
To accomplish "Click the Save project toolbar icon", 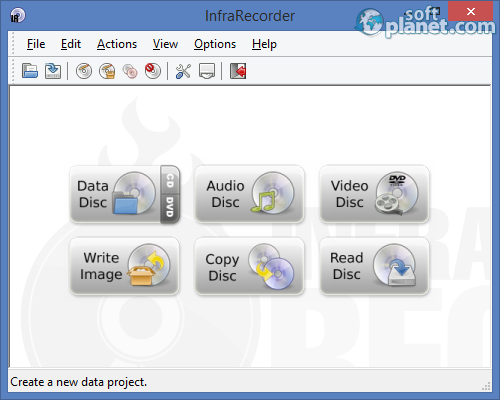I will [x=53, y=71].
